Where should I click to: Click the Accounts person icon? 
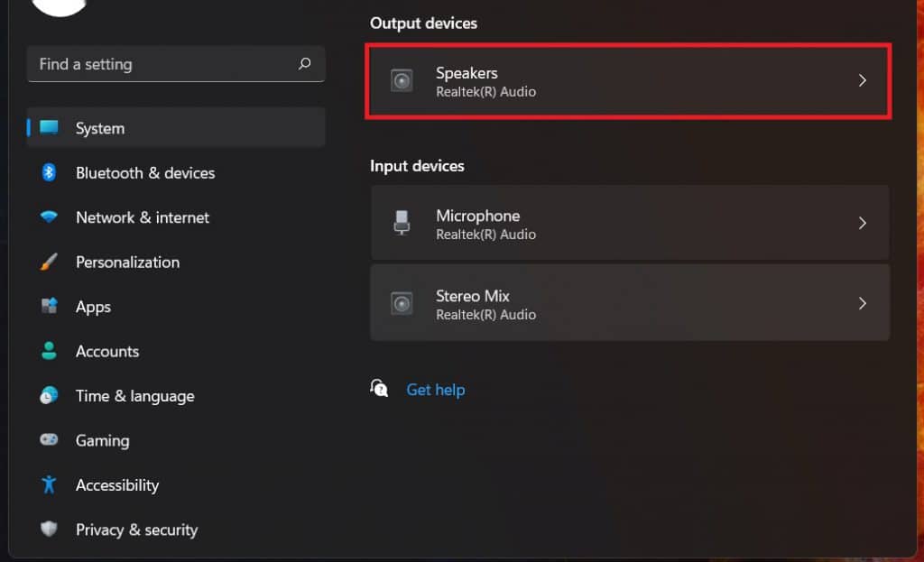click(49, 351)
